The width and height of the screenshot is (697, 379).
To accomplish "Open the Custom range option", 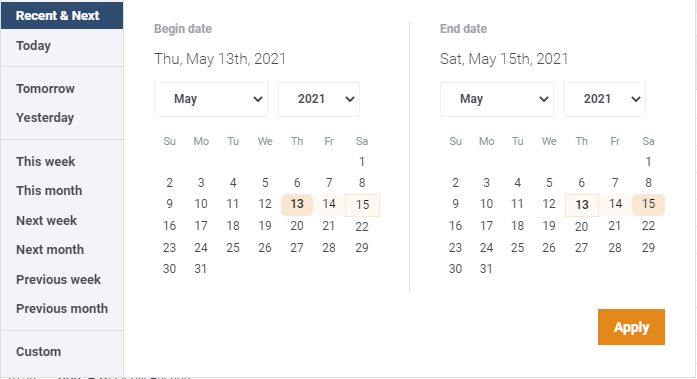I will (38, 351).
